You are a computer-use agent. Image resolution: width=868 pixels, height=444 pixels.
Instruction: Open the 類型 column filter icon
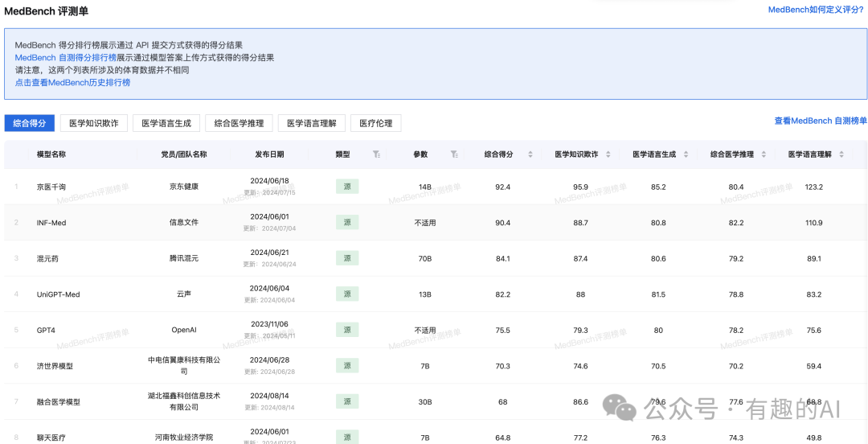[x=376, y=154]
